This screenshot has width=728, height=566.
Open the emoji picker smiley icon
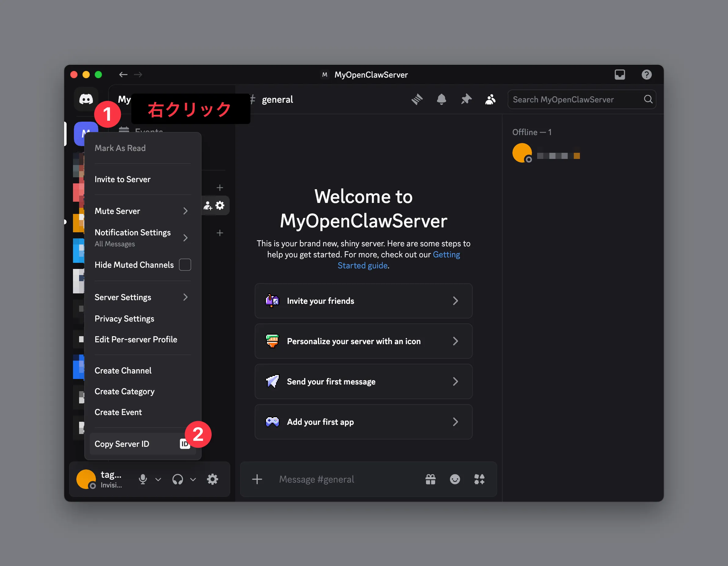coord(455,479)
